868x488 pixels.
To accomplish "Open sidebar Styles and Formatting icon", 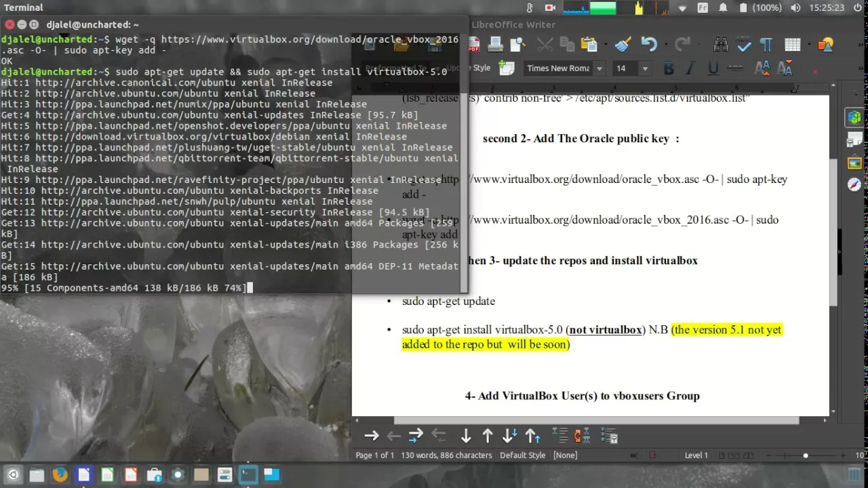I will (x=854, y=140).
